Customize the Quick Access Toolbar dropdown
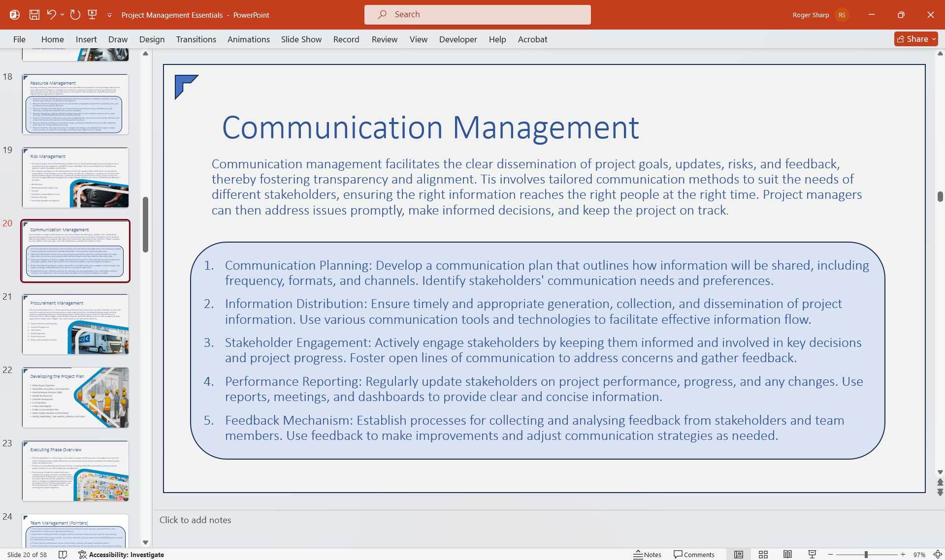The width and height of the screenshot is (945, 560). pyautogui.click(x=109, y=14)
